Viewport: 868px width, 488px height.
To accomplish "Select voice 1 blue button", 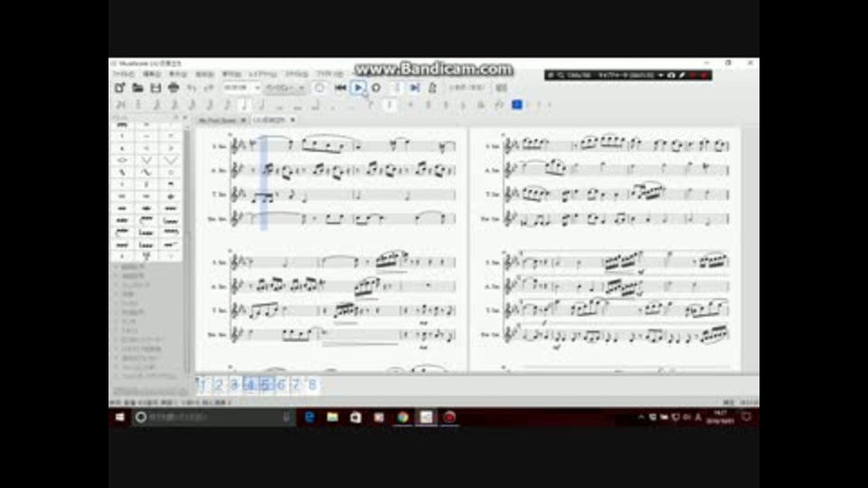I will 516,105.
